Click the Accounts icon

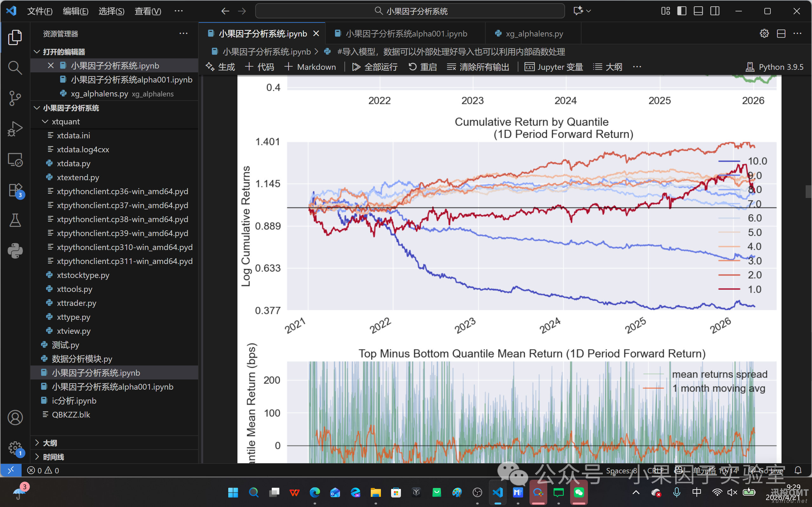[15, 418]
